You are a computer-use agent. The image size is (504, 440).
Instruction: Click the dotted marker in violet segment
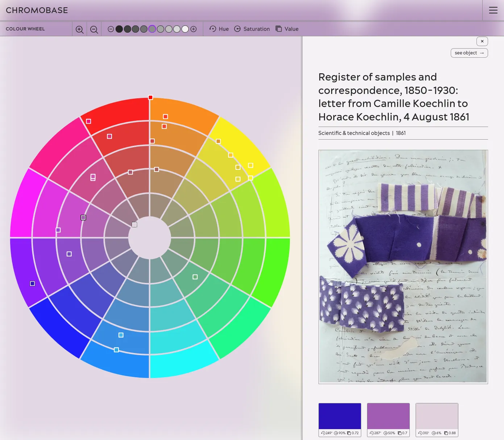[32, 284]
